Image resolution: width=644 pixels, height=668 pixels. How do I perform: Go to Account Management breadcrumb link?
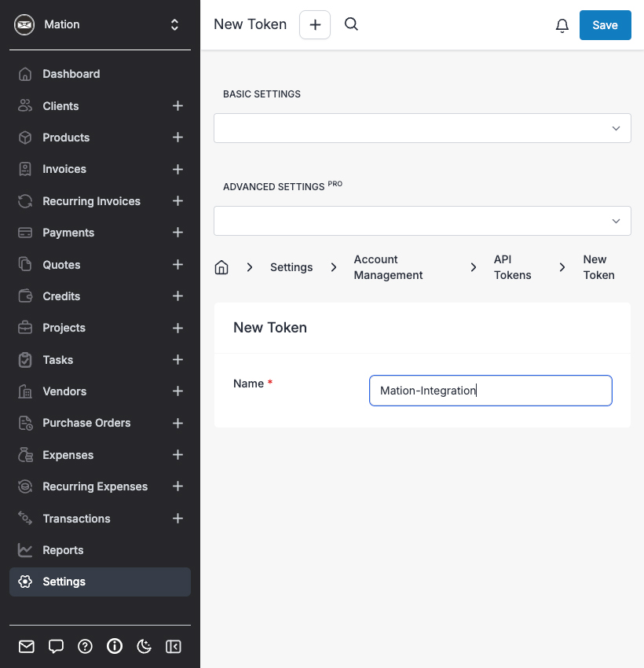388,267
